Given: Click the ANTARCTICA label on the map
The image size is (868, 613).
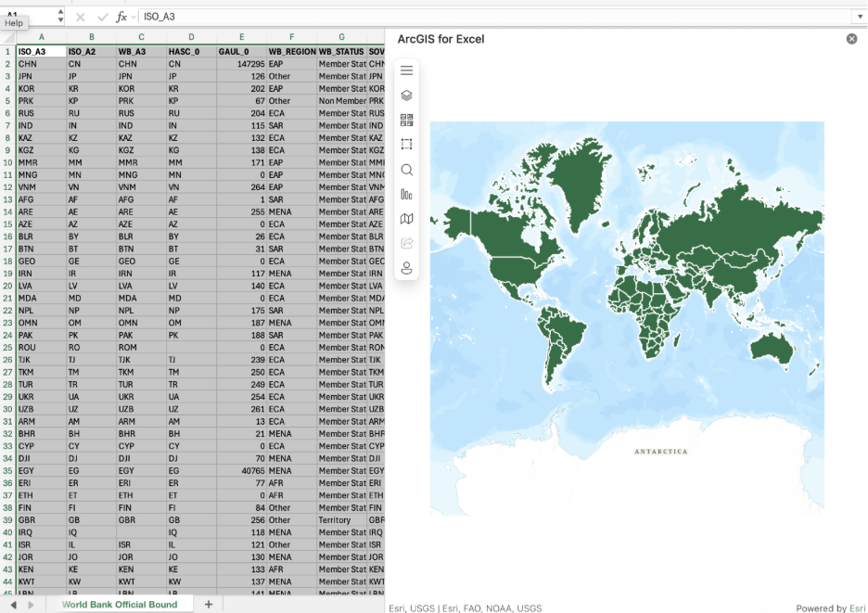Looking at the screenshot, I should click(661, 452).
